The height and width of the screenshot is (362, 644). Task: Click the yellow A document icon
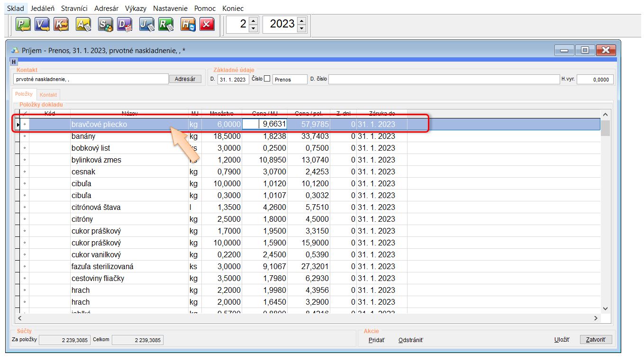(83, 25)
